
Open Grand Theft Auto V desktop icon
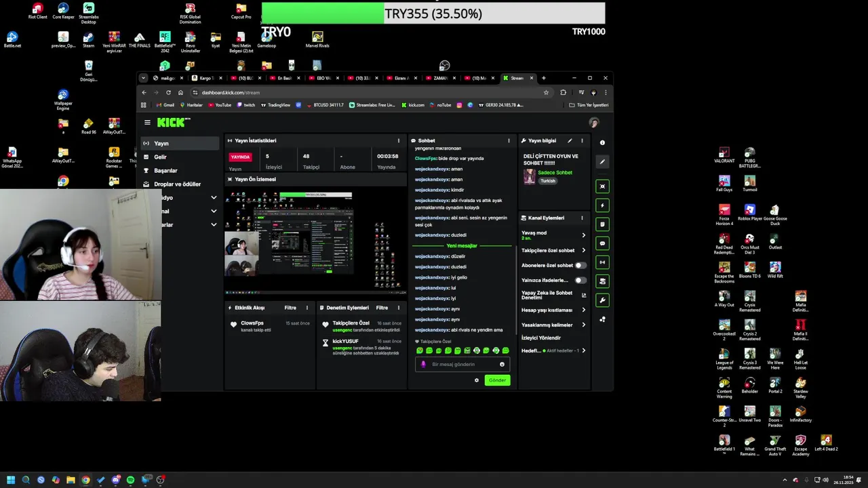pos(775,444)
